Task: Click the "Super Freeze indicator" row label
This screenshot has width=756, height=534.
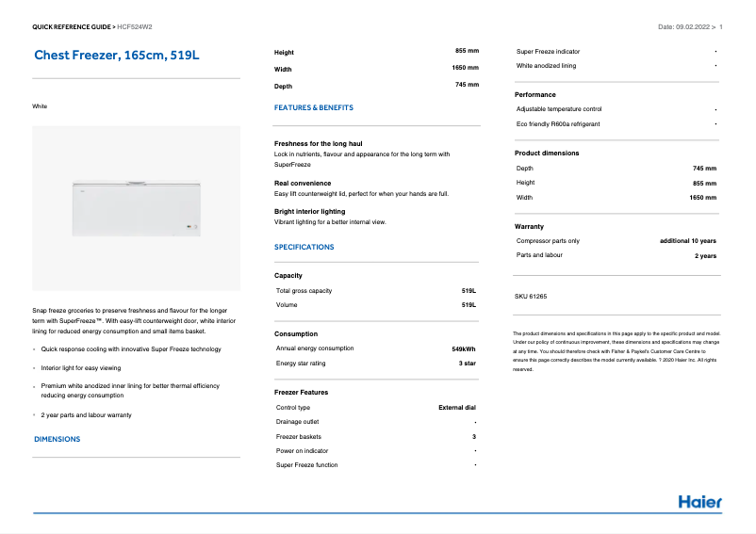Action: pos(548,51)
